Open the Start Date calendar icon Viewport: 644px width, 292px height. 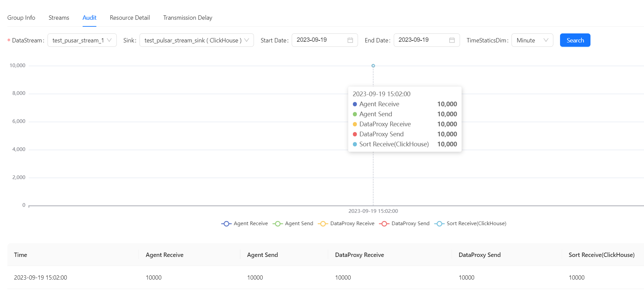point(350,40)
